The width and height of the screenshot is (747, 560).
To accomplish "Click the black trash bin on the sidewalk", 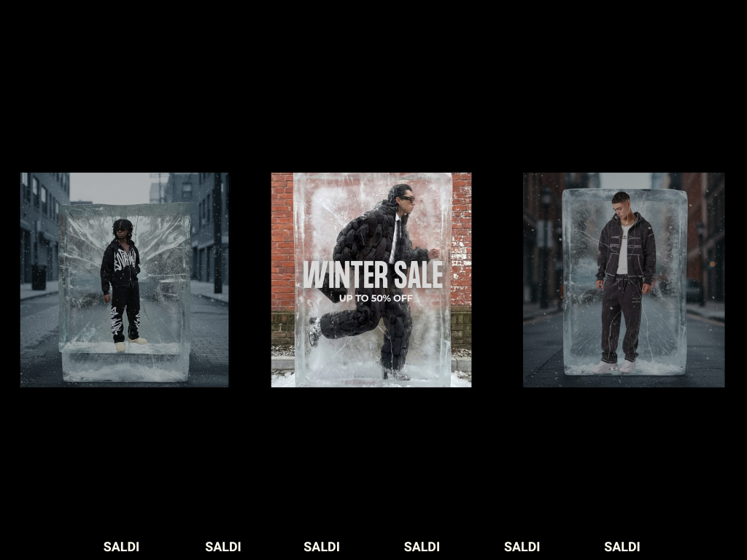I will click(39, 278).
